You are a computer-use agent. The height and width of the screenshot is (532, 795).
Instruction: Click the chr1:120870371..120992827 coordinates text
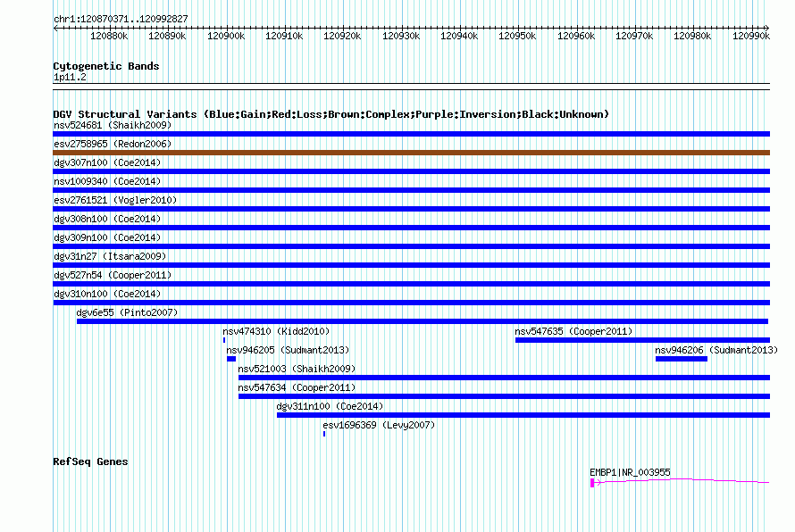pyautogui.click(x=121, y=19)
